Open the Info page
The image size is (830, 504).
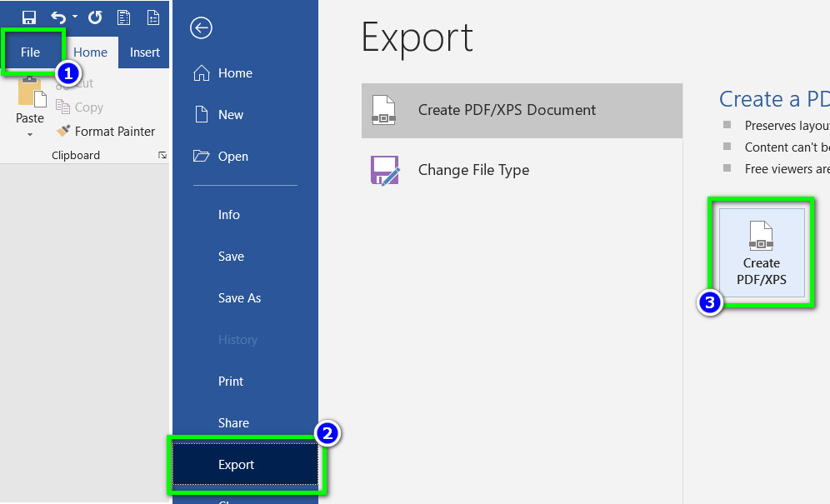[245, 214]
